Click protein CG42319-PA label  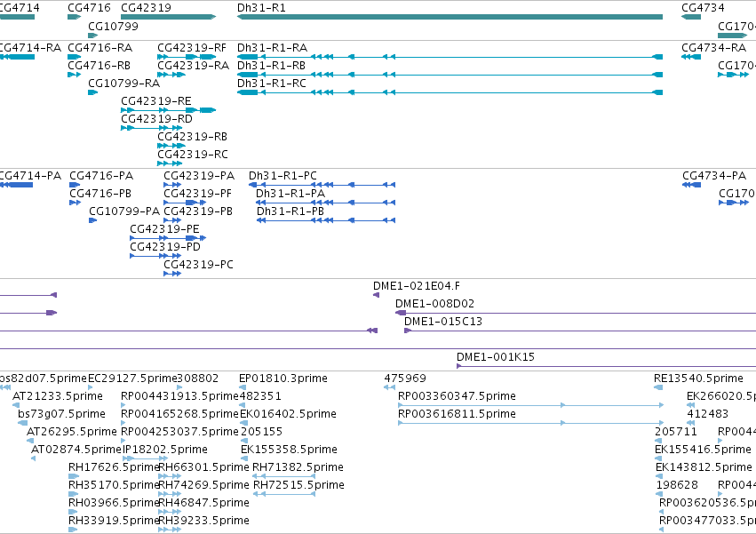199,176
